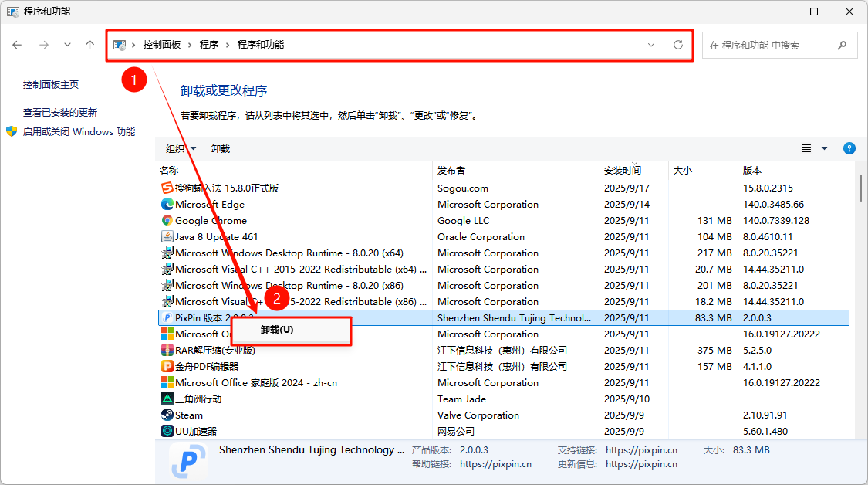Focus the 在 程序和功能 中搜索 search box
This screenshot has height=485, width=868.
pyautogui.click(x=779, y=45)
